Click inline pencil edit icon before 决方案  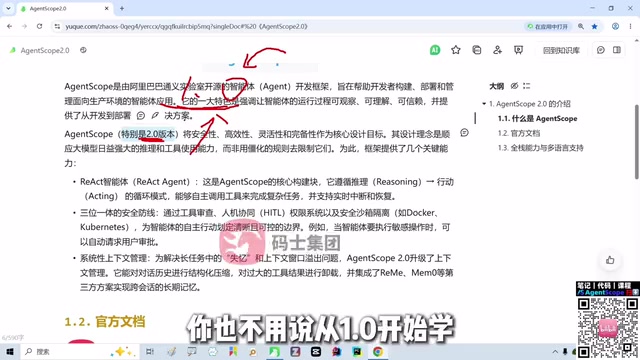pyautogui.click(x=155, y=116)
